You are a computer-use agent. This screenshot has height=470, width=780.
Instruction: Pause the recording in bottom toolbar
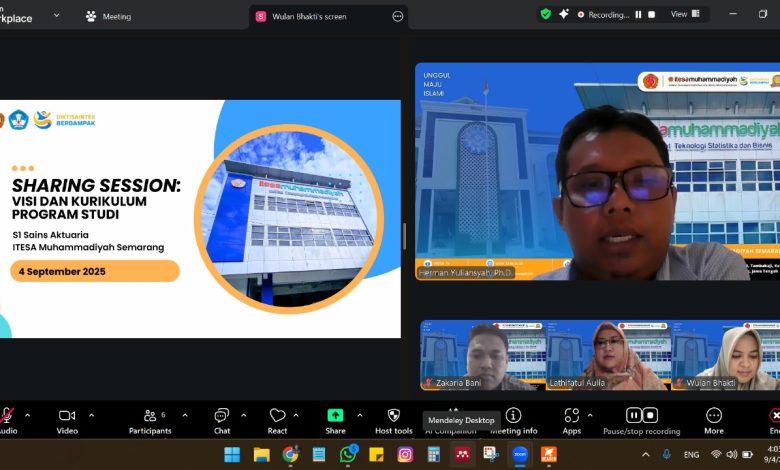point(634,415)
